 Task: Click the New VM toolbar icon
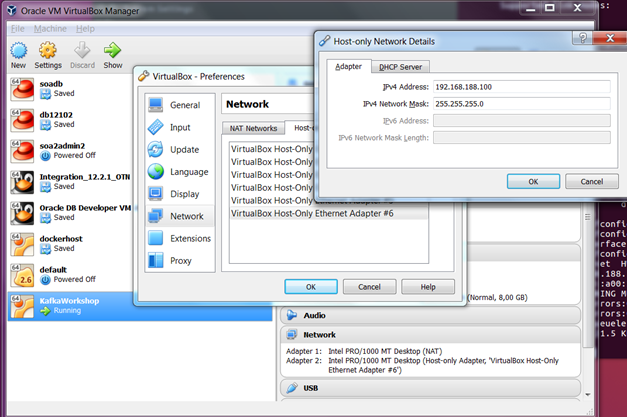(x=18, y=51)
